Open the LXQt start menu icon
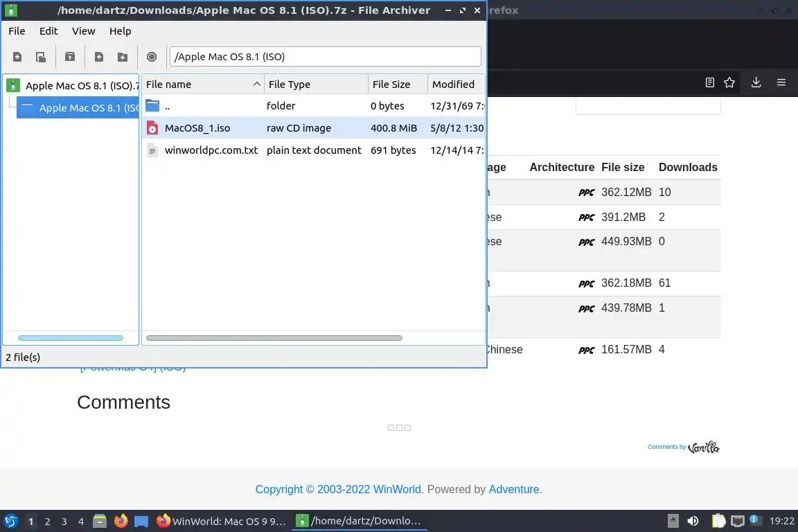 11,521
